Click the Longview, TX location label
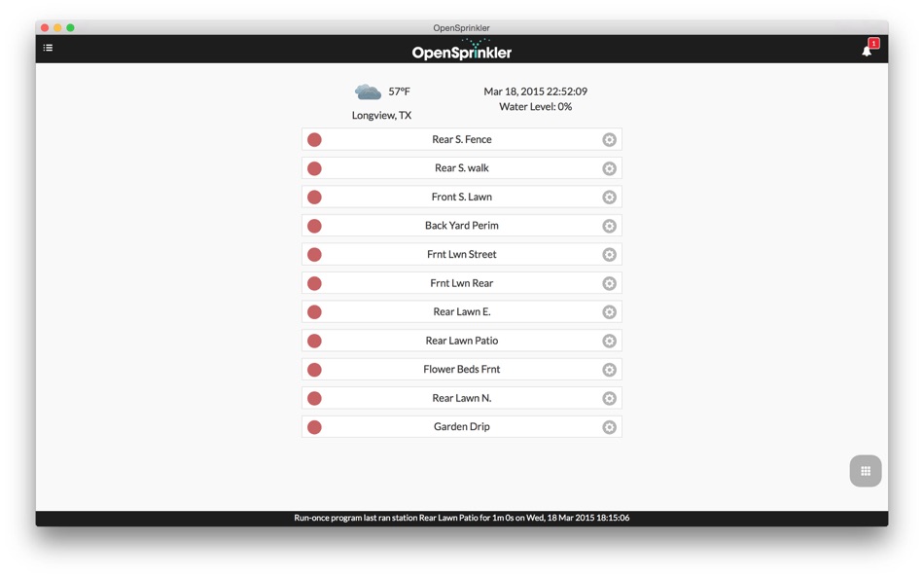This screenshot has width=924, height=578. [381, 116]
